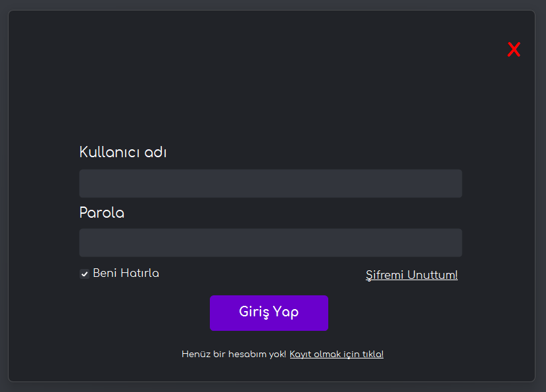Click the Parola label above the field
Viewport: 546px width, 392px height.
coord(101,213)
